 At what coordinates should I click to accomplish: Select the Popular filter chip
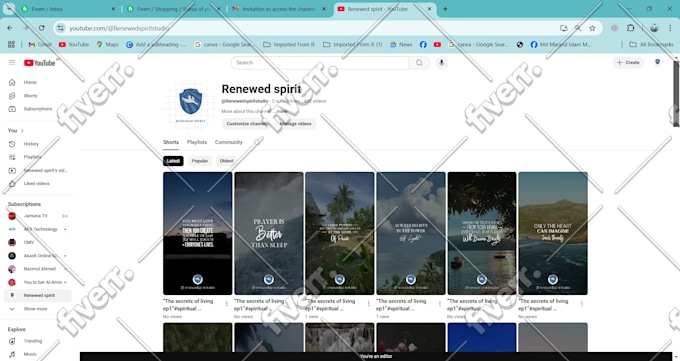click(200, 161)
